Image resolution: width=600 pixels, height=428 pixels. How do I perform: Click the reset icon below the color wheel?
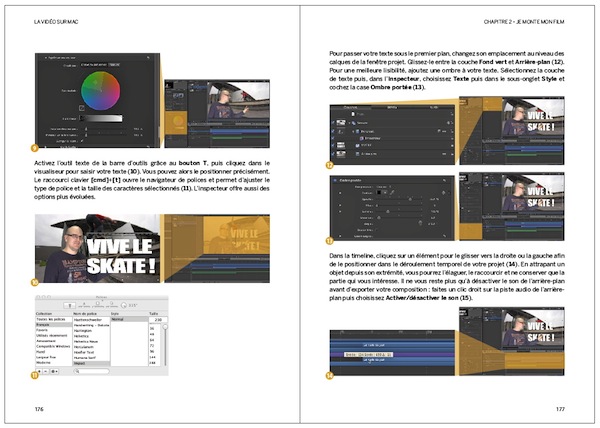point(82,108)
